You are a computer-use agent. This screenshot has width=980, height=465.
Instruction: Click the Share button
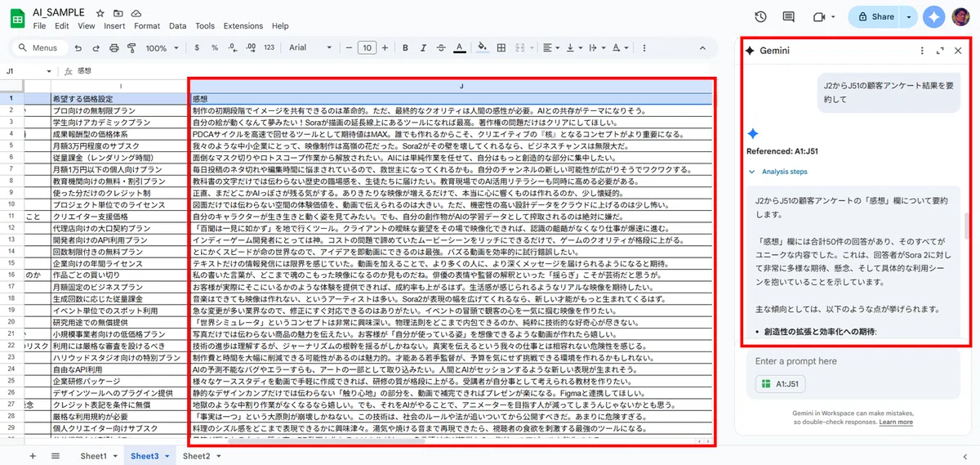875,16
